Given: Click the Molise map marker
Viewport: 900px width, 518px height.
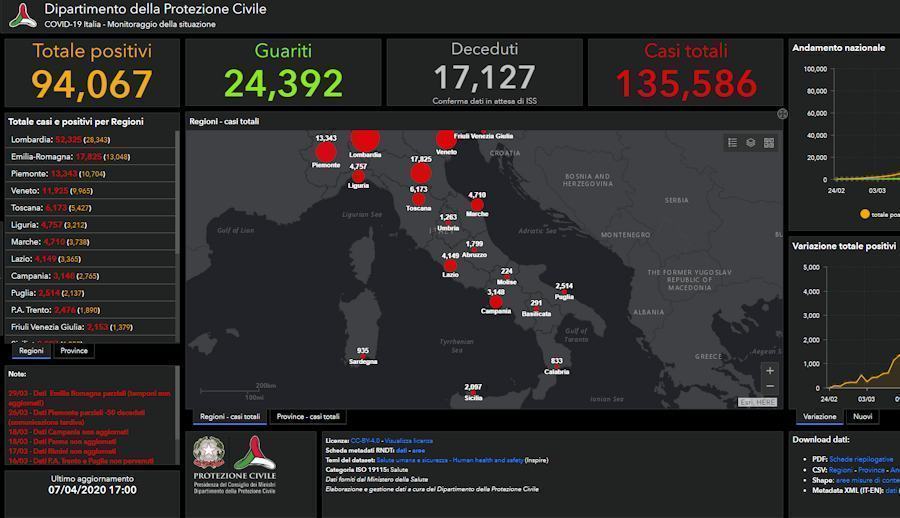Looking at the screenshot, I should click(x=507, y=277).
